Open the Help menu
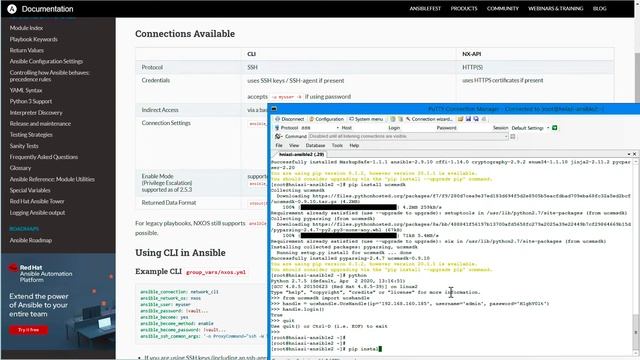Image resolution: width=640 pixels, height=360 pixels. 354,145
